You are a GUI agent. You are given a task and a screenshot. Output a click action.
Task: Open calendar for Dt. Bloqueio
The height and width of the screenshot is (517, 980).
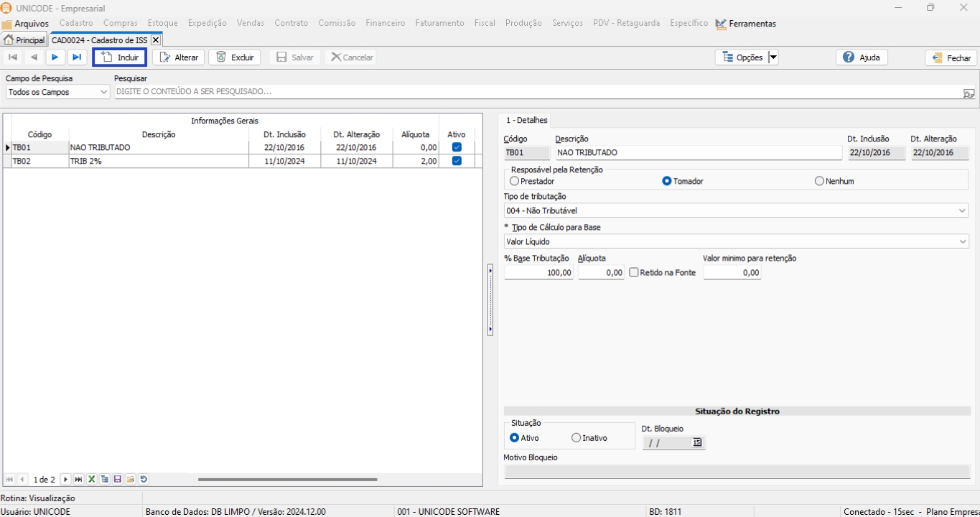click(696, 443)
